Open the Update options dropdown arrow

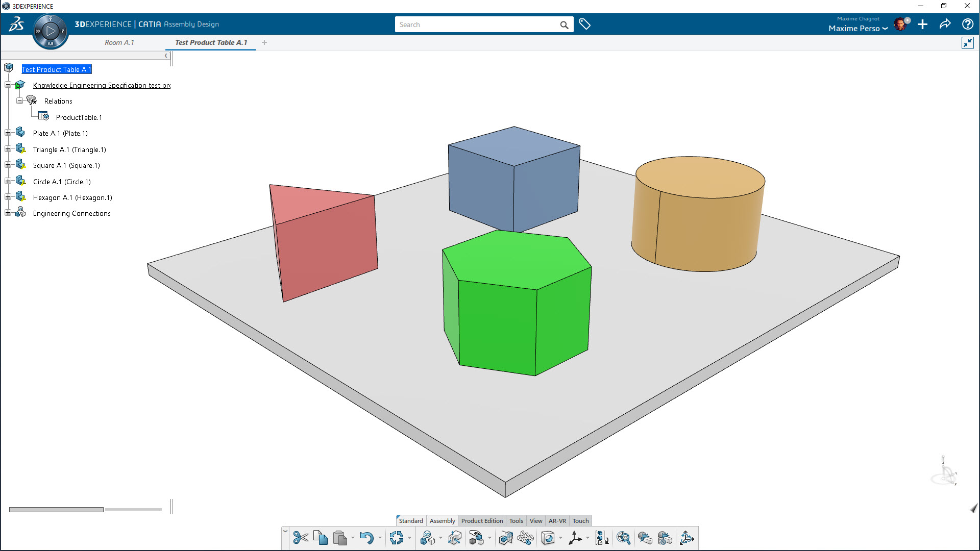click(x=409, y=538)
